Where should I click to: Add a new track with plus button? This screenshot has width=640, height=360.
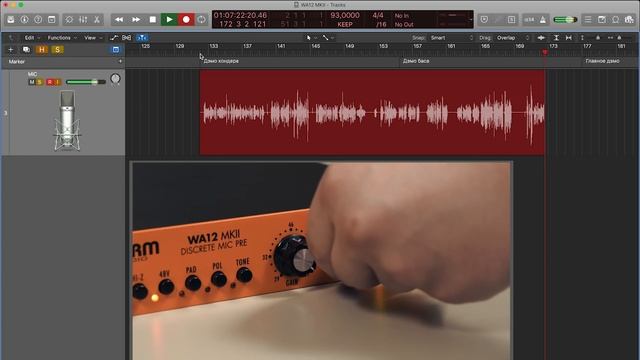(11, 50)
